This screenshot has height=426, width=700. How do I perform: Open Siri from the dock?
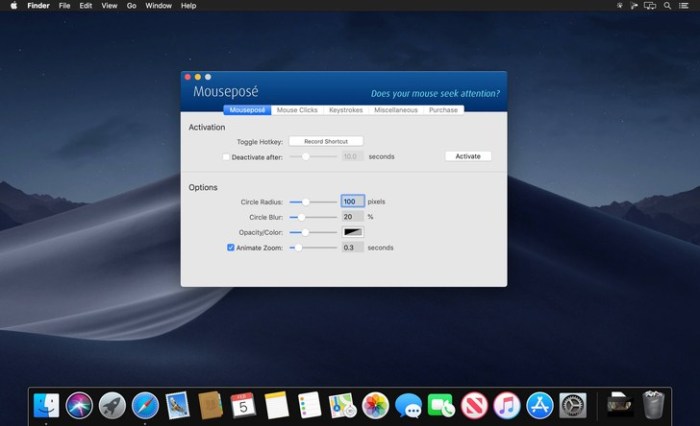tap(79, 405)
